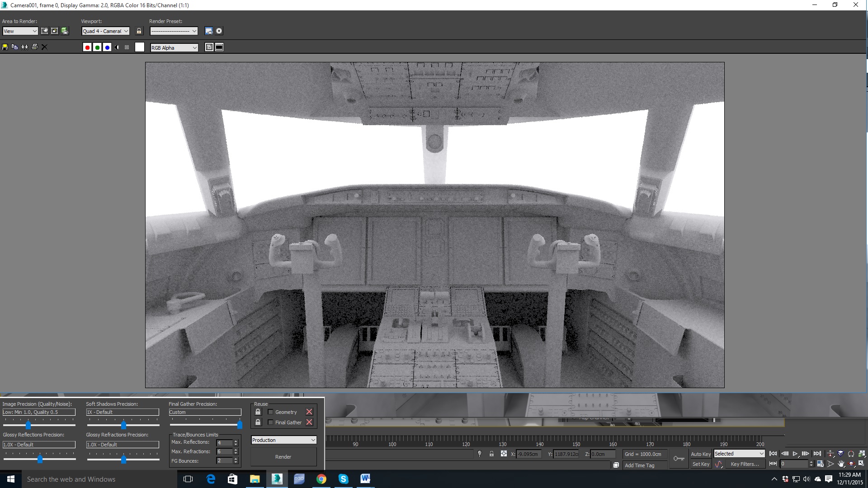
Task: Expand the RGB Alpha channel dropdown
Action: tap(174, 47)
